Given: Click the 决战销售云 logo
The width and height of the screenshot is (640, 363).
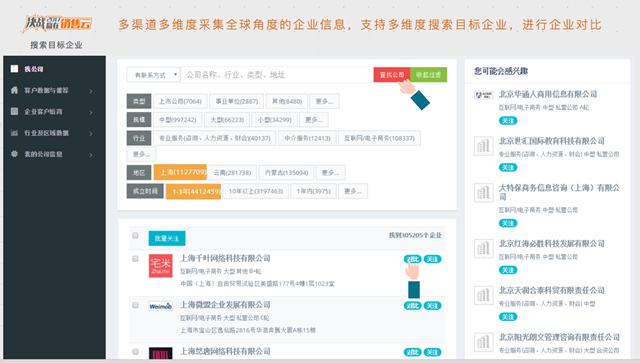Looking at the screenshot, I should 57,24.
